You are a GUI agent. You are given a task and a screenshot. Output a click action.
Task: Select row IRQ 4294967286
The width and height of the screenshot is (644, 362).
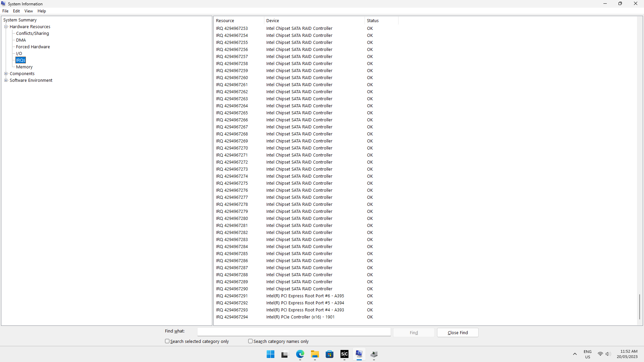point(306,261)
